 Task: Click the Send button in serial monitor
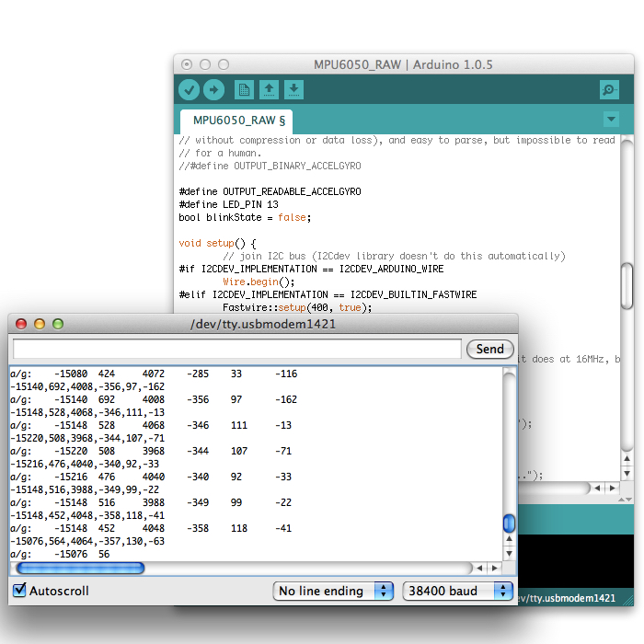[x=490, y=349]
